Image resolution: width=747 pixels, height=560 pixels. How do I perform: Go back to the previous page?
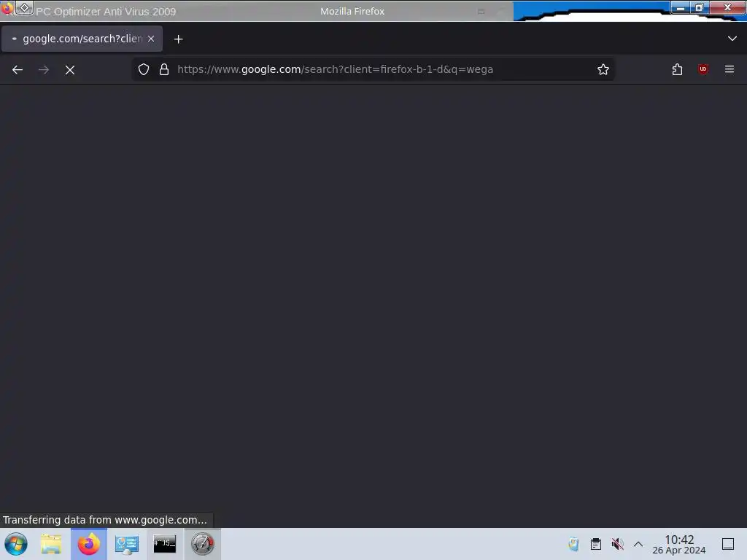click(18, 70)
